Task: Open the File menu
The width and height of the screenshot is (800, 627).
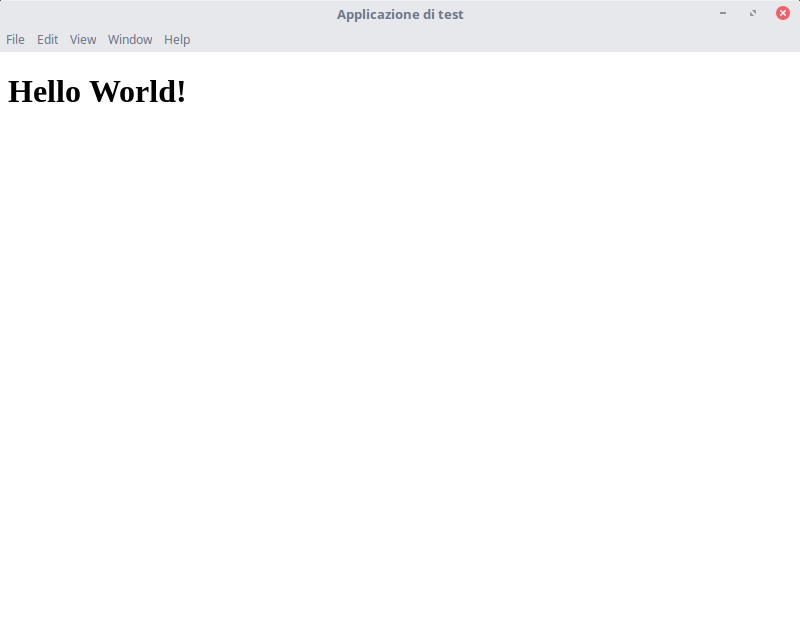Action: pos(15,40)
